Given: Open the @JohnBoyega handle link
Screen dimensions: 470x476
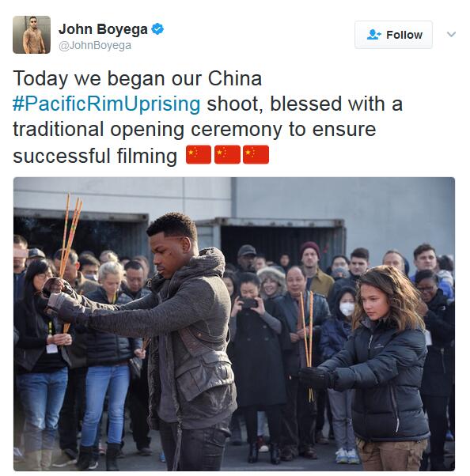Looking at the screenshot, I should click(95, 46).
